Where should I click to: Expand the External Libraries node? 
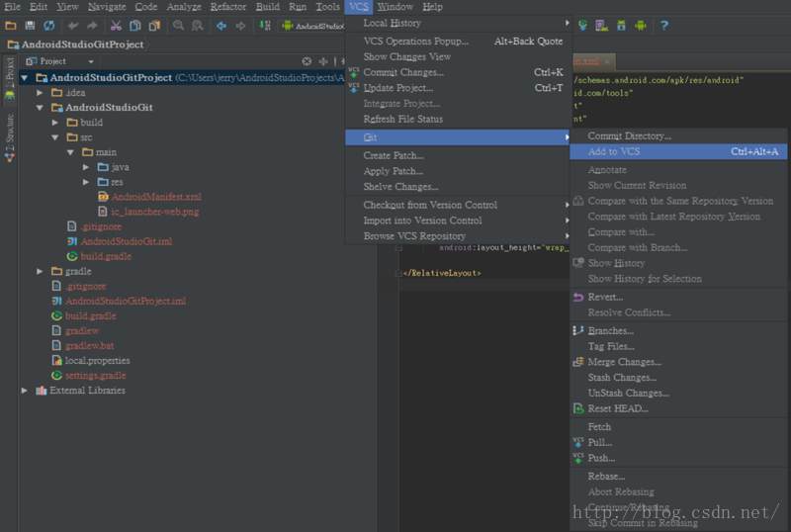click(x=25, y=391)
